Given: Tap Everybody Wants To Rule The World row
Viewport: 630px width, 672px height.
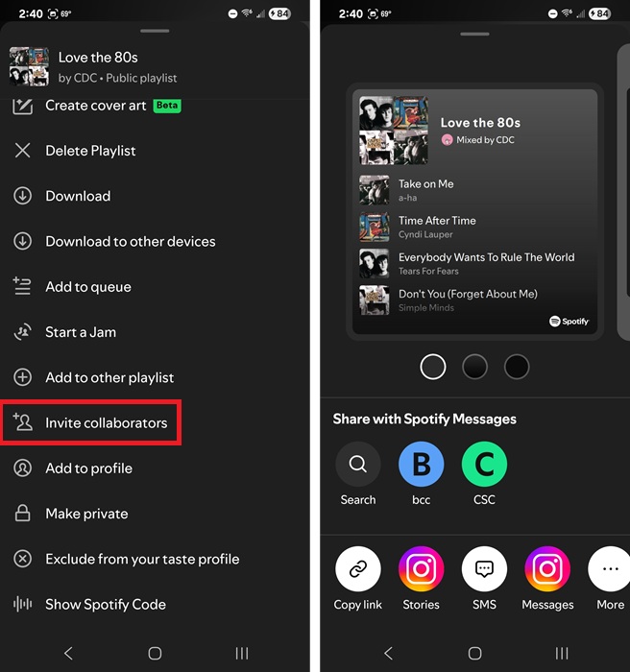Looking at the screenshot, I should click(474, 264).
